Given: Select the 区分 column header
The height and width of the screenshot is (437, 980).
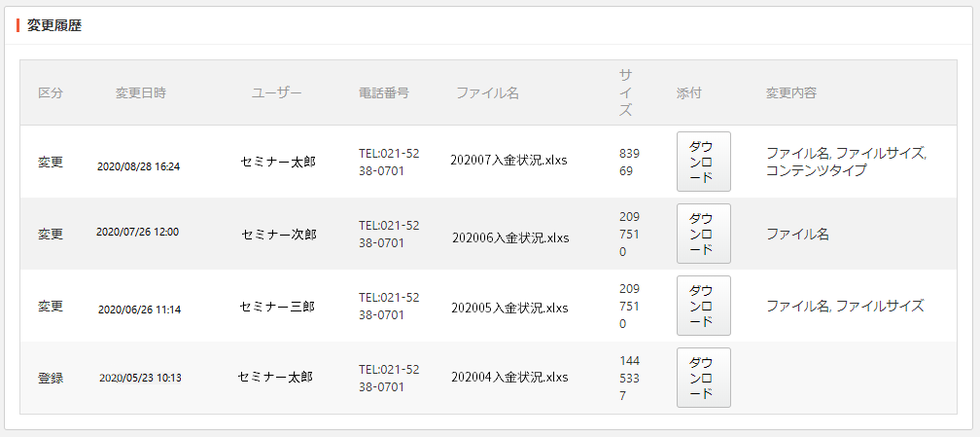Looking at the screenshot, I should point(51,93).
